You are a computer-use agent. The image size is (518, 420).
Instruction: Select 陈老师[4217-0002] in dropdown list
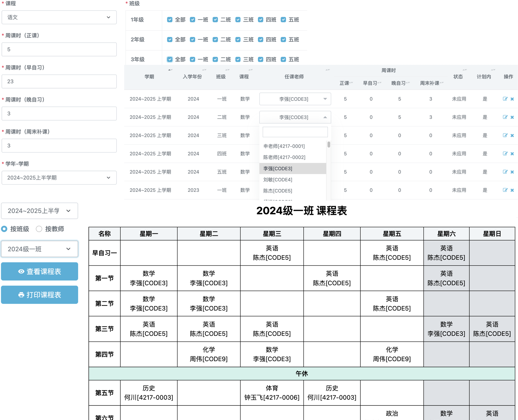284,157
